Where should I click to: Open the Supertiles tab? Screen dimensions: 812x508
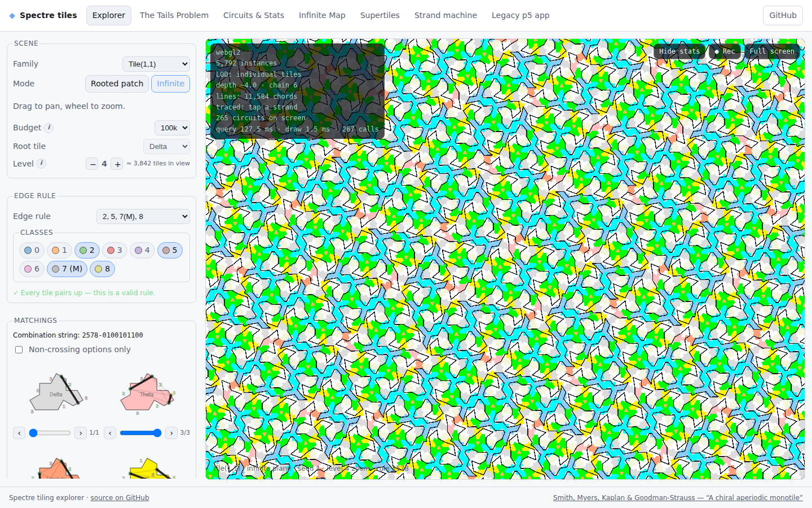[x=380, y=15]
